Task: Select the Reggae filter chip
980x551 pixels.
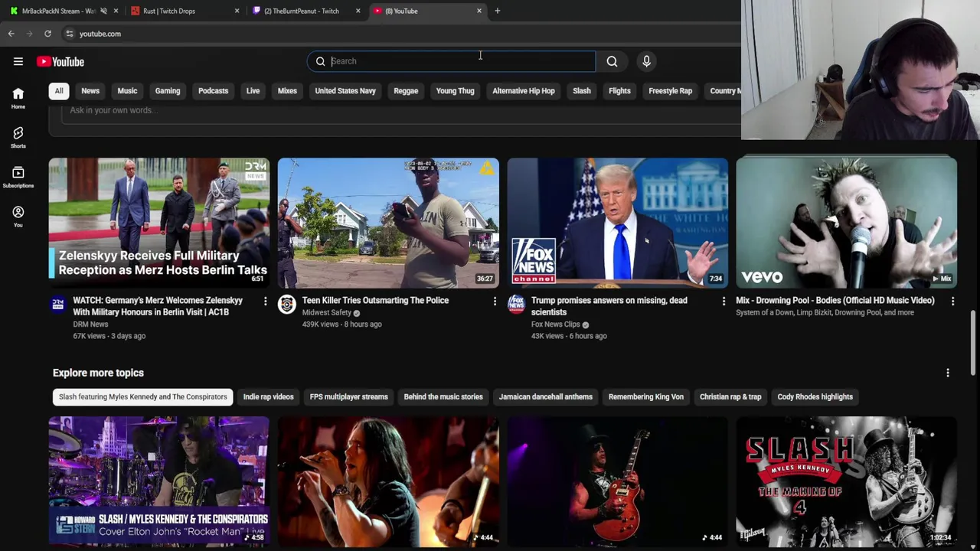Action: point(406,91)
